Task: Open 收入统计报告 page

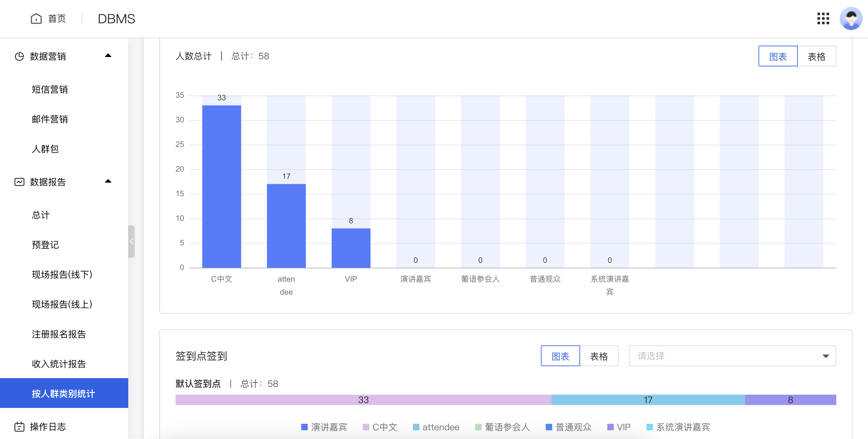Action: [x=59, y=364]
